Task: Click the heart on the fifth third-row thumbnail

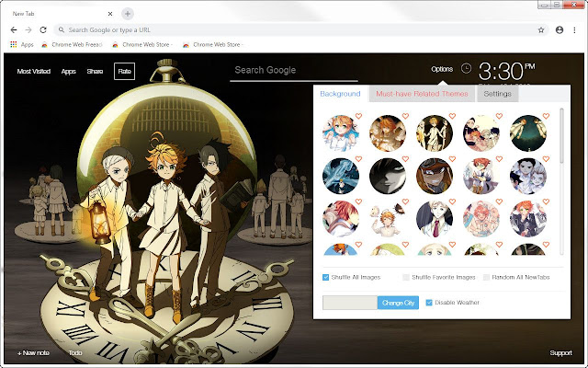Action: click(546, 201)
